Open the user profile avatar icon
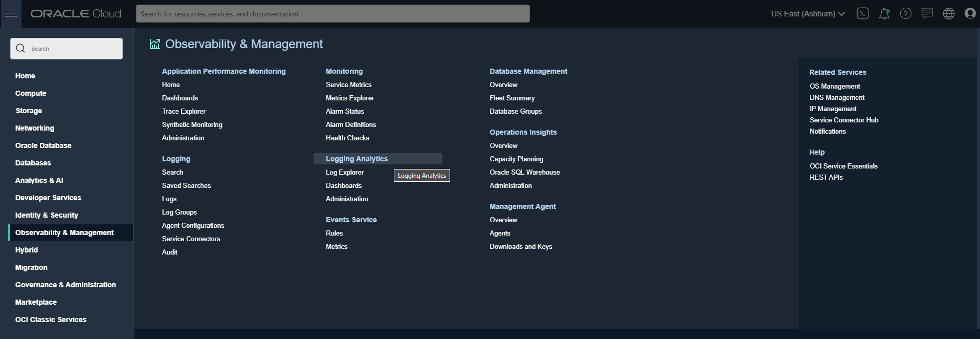980x339 pixels. pyautogui.click(x=970, y=14)
